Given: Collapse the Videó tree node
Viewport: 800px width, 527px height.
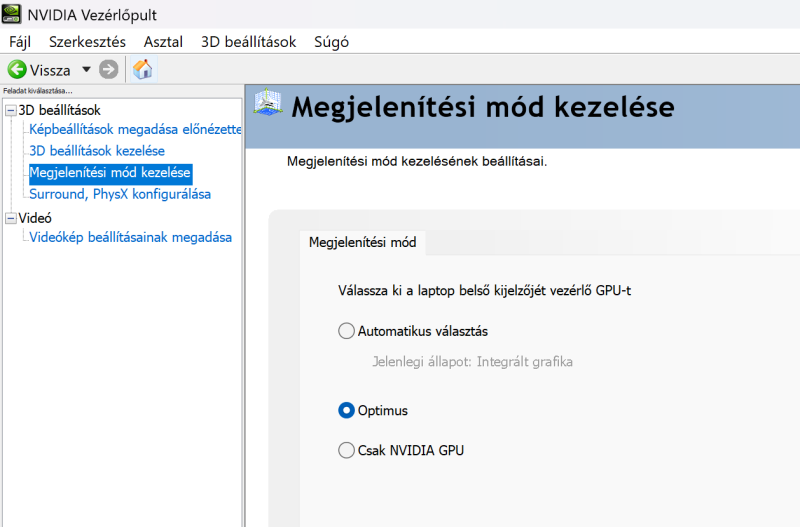Looking at the screenshot, I should [11, 217].
